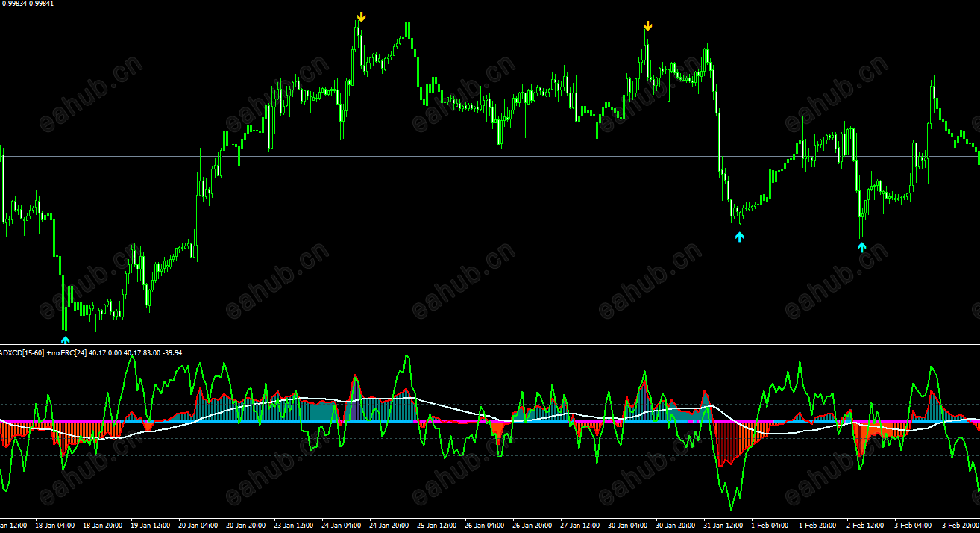Click the price readout 0.99834 0.99841

[27, 4]
